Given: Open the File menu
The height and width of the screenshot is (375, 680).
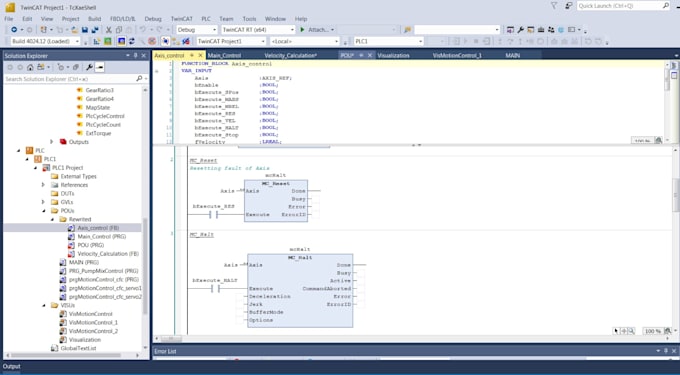Looking at the screenshot, I should (9, 19).
